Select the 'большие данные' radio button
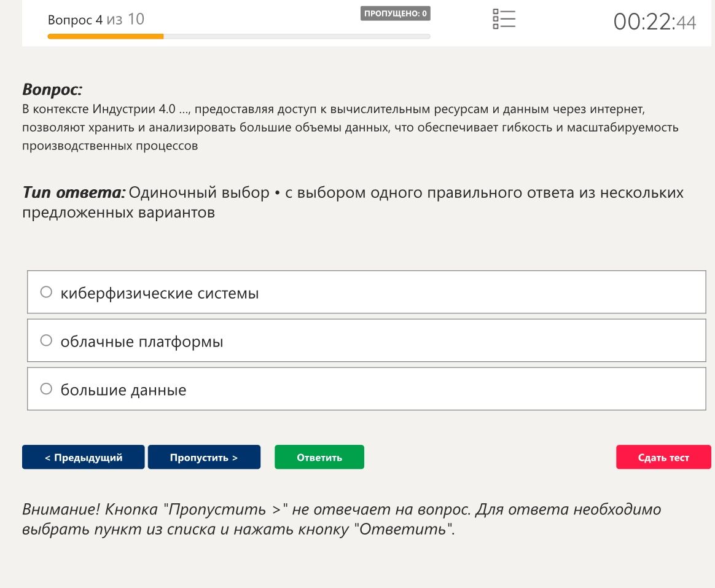715x588 pixels. coord(46,389)
